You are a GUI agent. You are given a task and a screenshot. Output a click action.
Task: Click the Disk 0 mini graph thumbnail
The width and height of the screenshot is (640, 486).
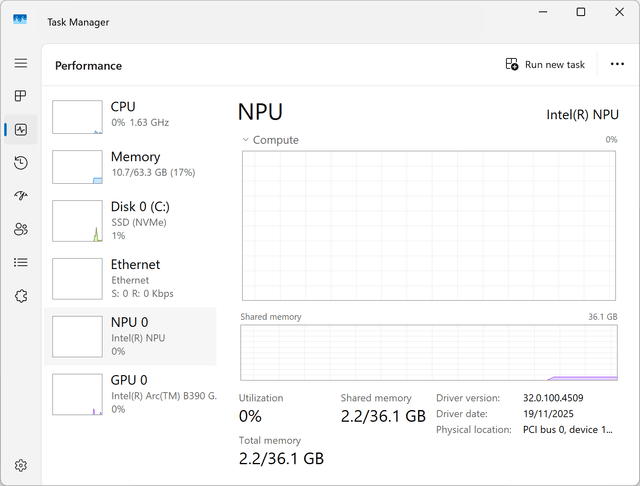coord(77,221)
